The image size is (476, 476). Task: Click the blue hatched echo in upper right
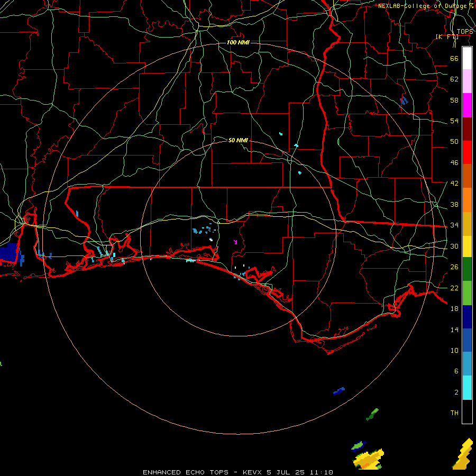point(404,100)
